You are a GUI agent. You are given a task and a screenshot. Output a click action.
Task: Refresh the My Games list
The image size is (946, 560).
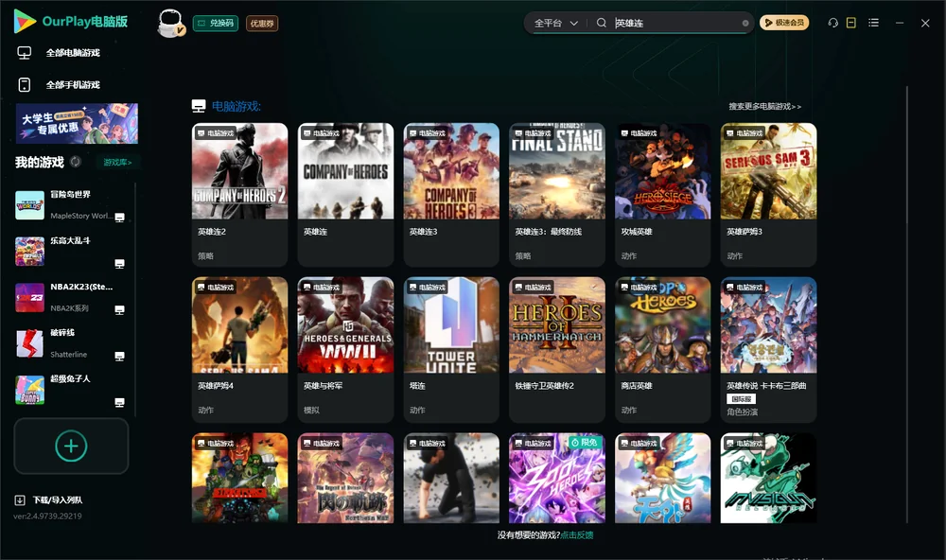[76, 162]
